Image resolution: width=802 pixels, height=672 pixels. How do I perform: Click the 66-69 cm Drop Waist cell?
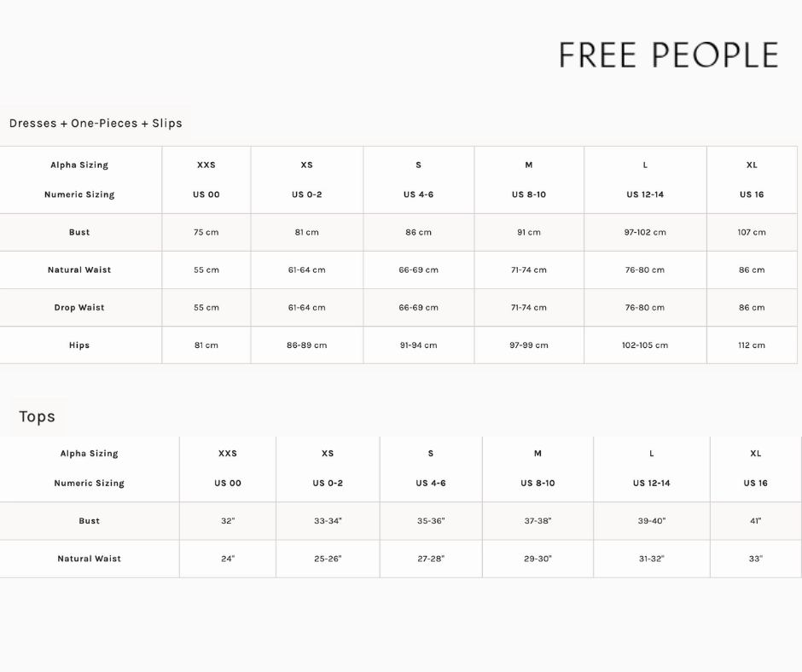418,307
